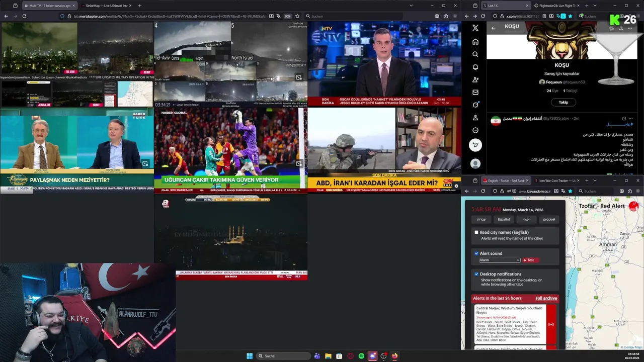Viewport: 644px width, 362px height.
Task: Toggle the Alert sound checkbox
Action: coord(476,253)
